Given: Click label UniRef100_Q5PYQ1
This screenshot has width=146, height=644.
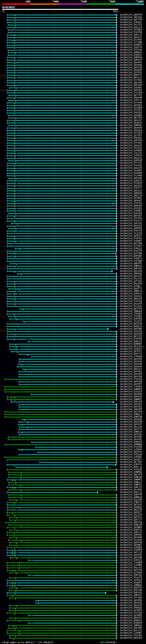Looking at the screenshot, I should (x=131, y=575).
